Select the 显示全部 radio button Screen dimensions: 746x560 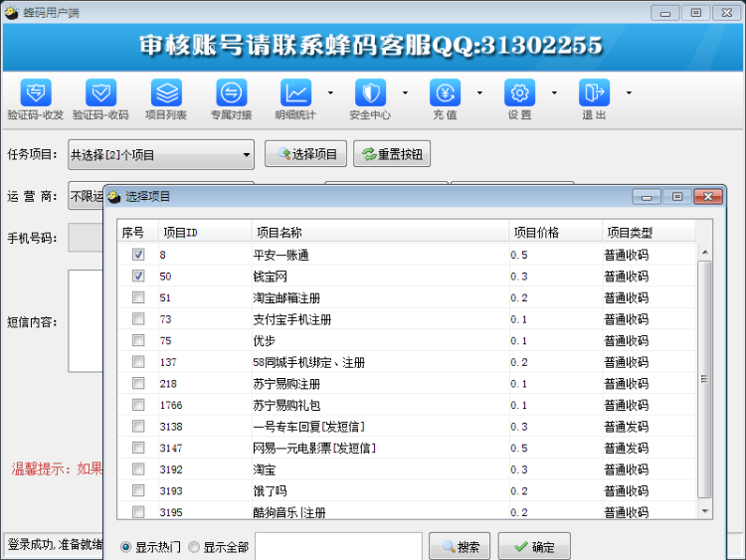194,547
